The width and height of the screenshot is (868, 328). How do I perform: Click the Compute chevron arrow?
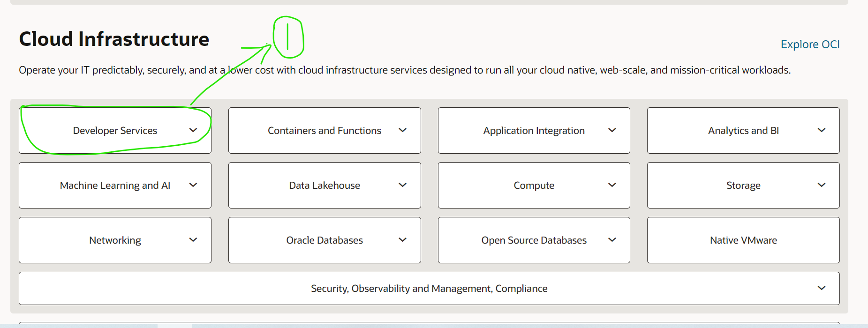pyautogui.click(x=612, y=185)
